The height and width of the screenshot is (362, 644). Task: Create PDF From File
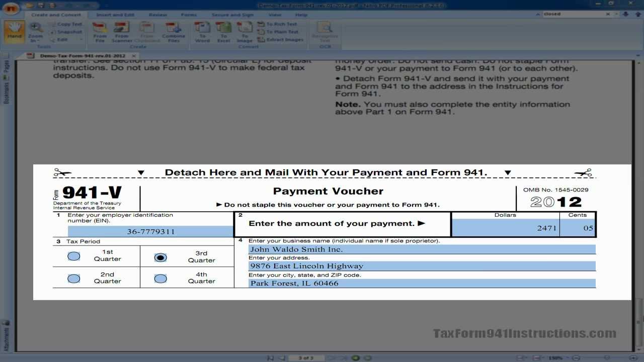tap(100, 32)
